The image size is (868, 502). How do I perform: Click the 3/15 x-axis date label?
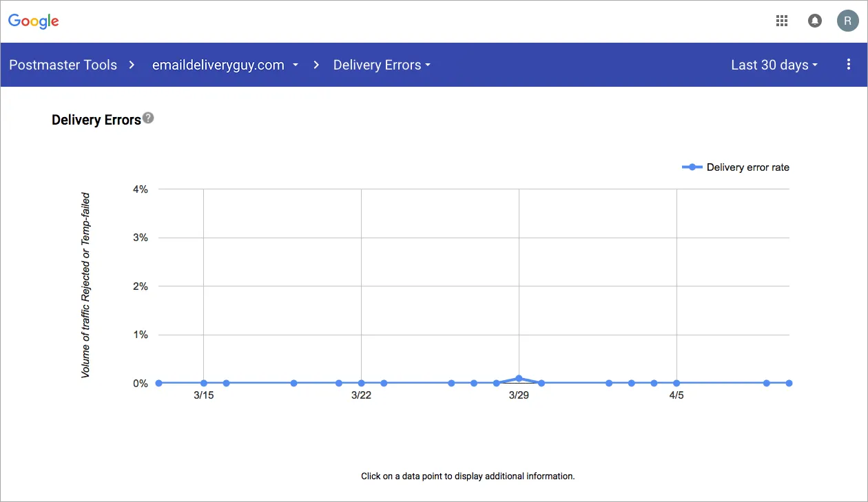tap(203, 395)
